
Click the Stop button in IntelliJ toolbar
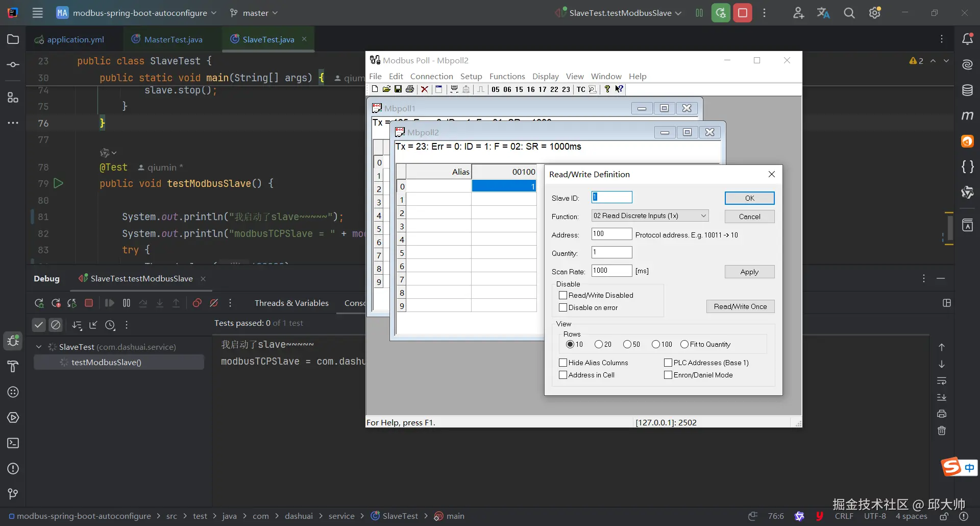(743, 13)
